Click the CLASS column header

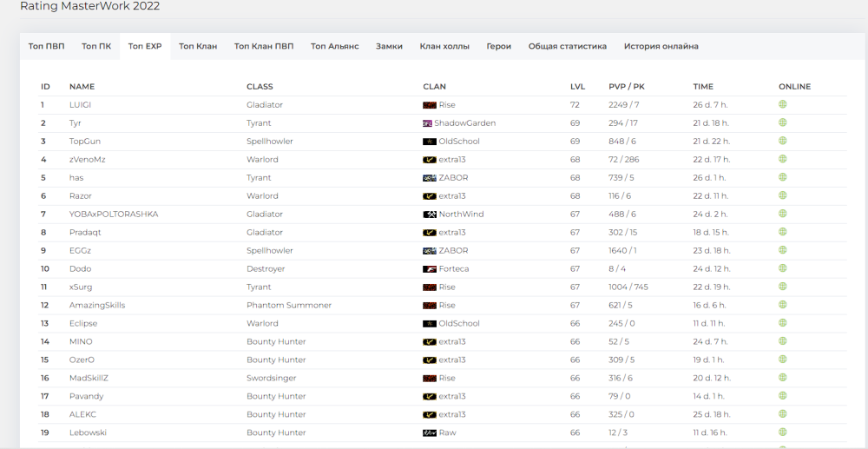260,87
